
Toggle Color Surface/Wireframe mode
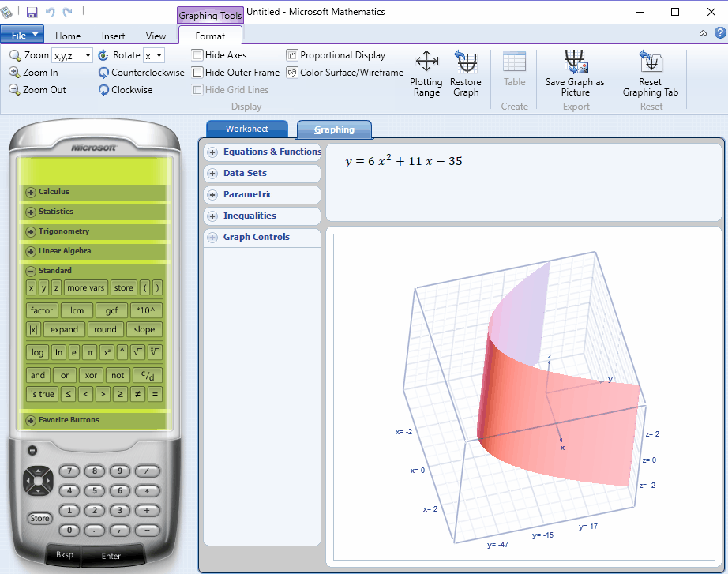point(345,73)
